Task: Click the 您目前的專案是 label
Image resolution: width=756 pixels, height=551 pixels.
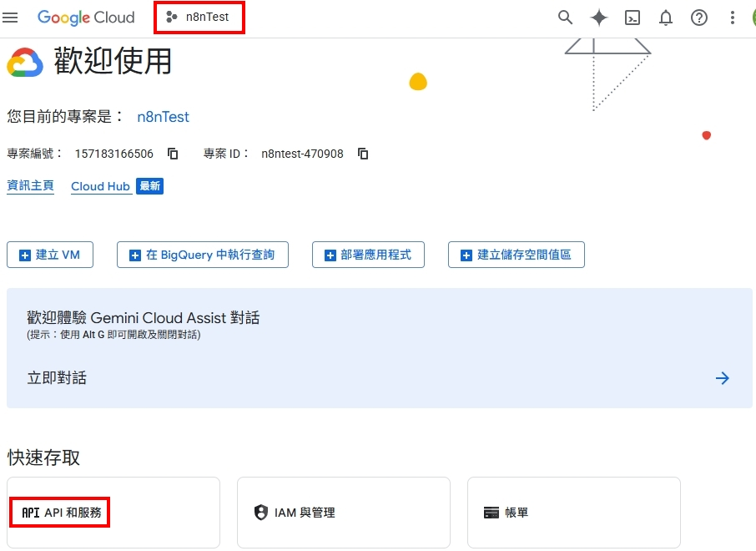Action: click(x=64, y=117)
